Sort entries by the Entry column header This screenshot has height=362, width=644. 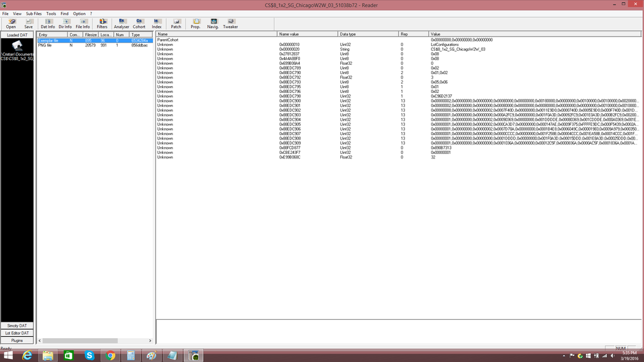coord(52,35)
